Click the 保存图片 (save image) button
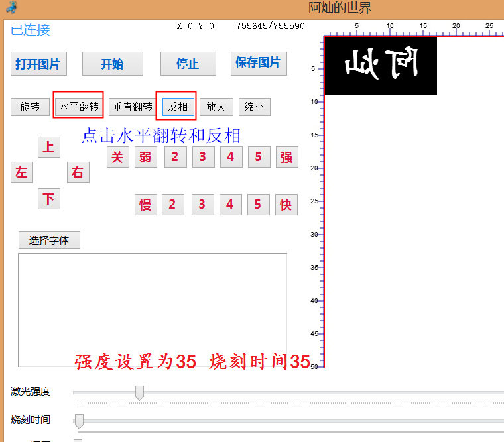The image size is (504, 442). coord(258,64)
